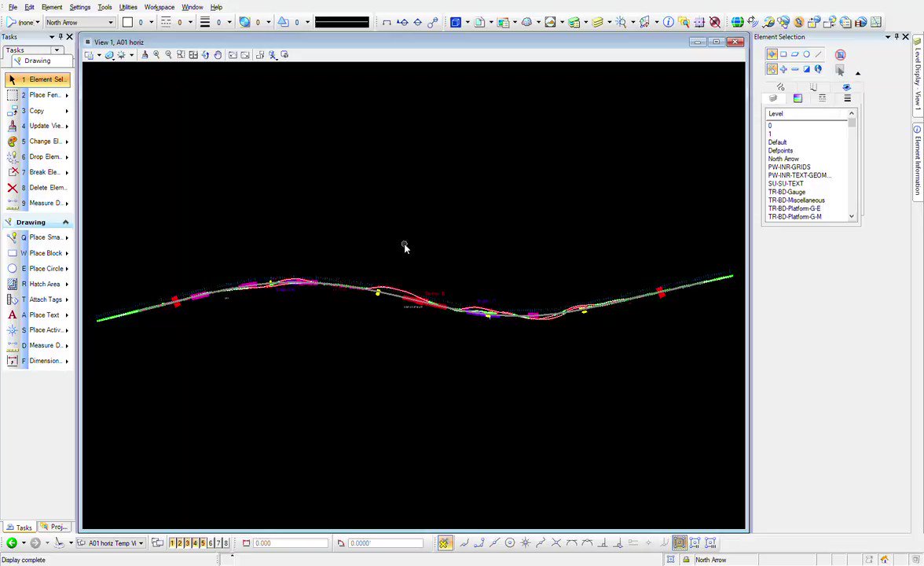The height and width of the screenshot is (566, 924).
Task: Click the Level column header
Action: 807,114
